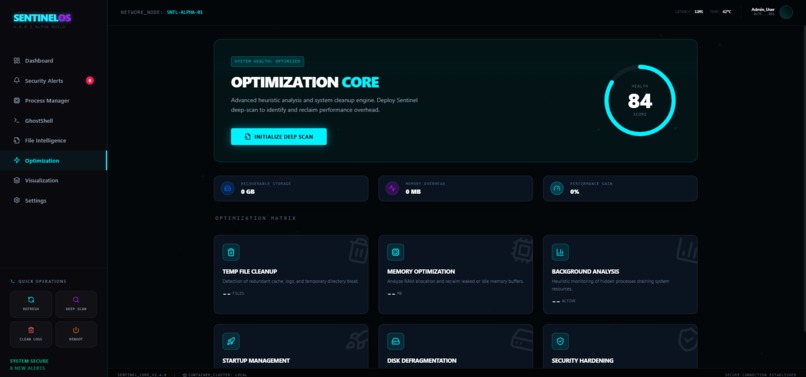Image resolution: width=806 pixels, height=377 pixels.
Task: Click the Container Cluster status bar entry
Action: 215,374
